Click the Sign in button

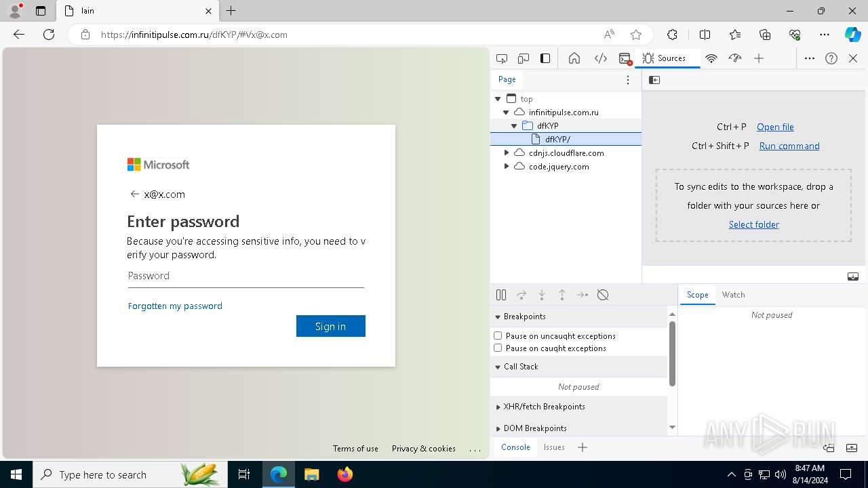tap(331, 326)
